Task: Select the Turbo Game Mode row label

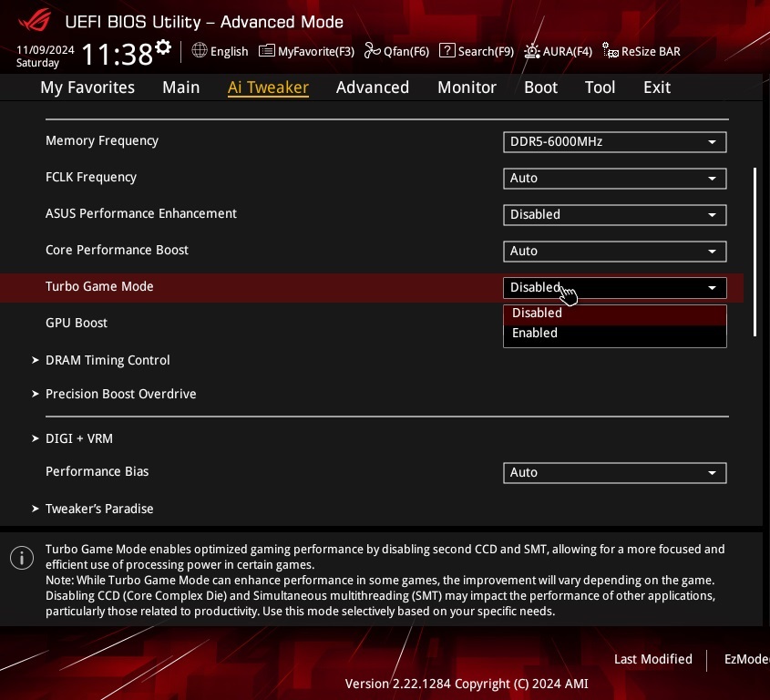Action: pyautogui.click(x=99, y=286)
